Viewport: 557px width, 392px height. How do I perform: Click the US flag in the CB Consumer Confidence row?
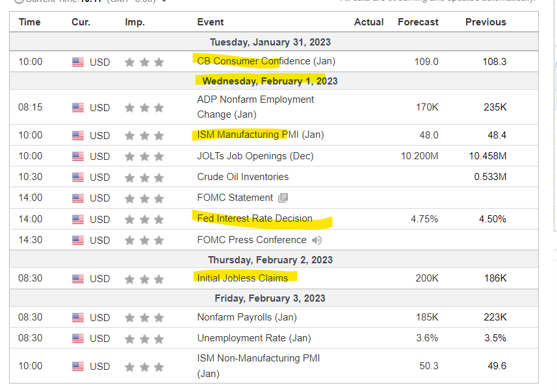78,62
